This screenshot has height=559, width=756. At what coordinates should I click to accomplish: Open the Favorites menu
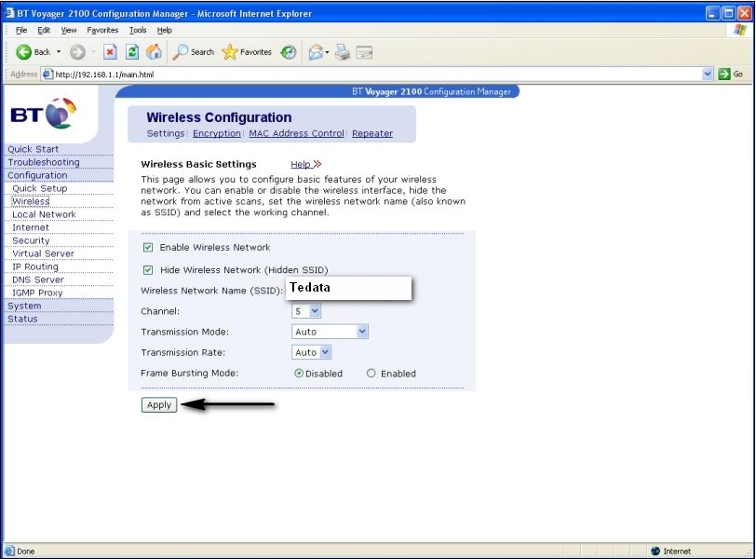click(102, 30)
